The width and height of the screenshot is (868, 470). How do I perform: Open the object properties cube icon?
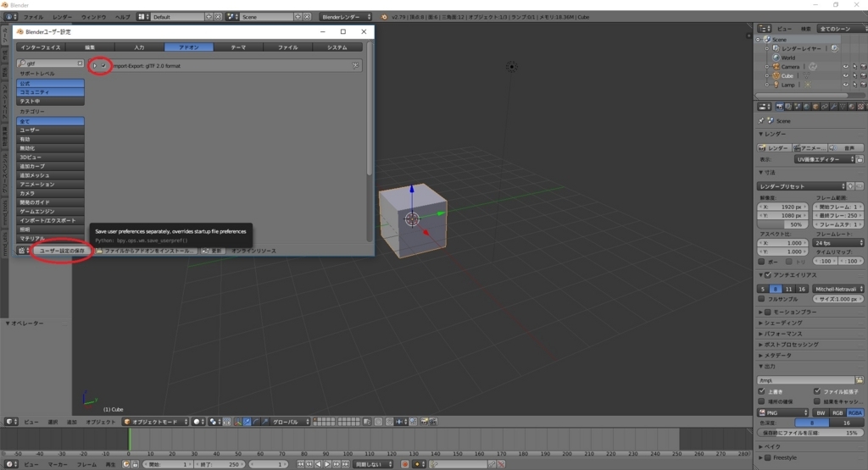(815, 107)
